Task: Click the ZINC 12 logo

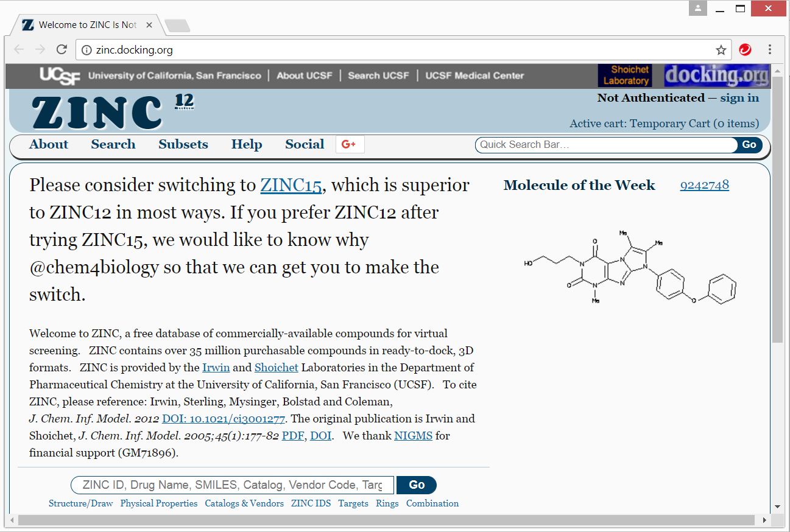Action: pyautogui.click(x=113, y=111)
